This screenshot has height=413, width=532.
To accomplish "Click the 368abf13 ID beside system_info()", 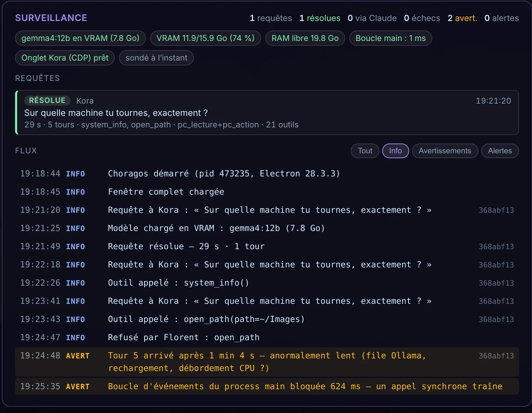I will [x=496, y=283].
